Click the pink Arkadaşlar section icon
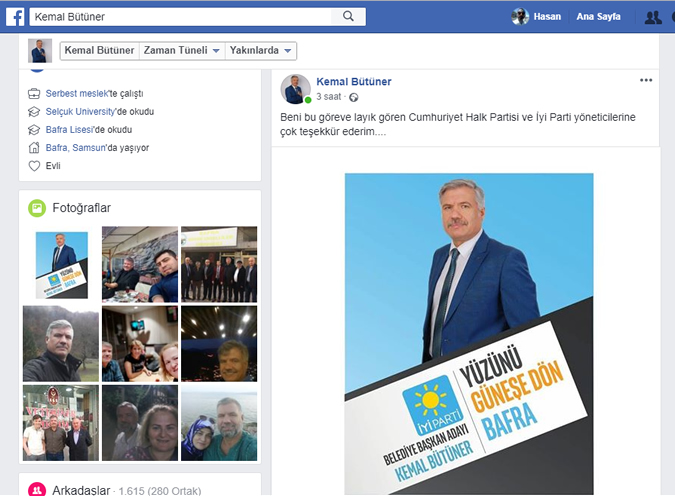675x496 pixels. pos(37,490)
